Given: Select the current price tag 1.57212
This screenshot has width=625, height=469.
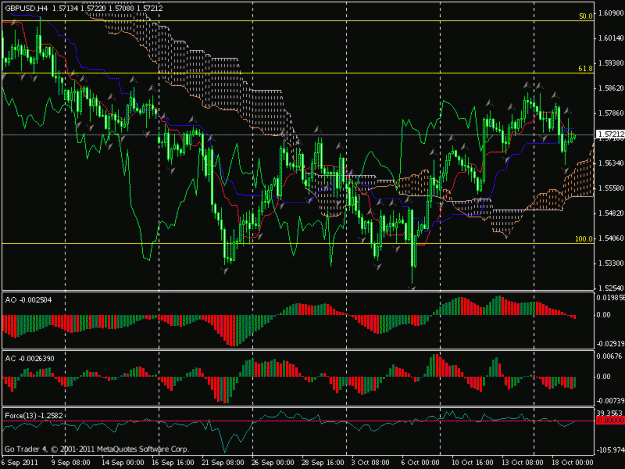Looking at the screenshot, I should point(610,133).
